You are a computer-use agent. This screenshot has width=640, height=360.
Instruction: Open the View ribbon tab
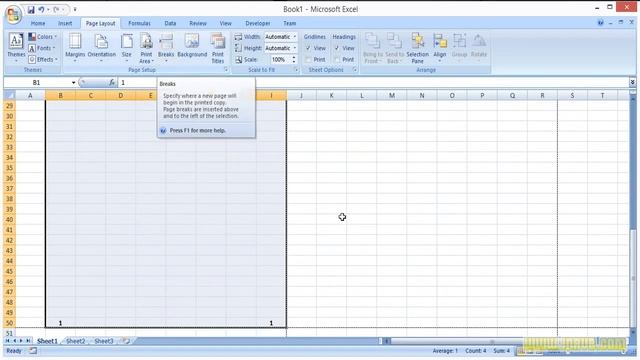[x=225, y=23]
